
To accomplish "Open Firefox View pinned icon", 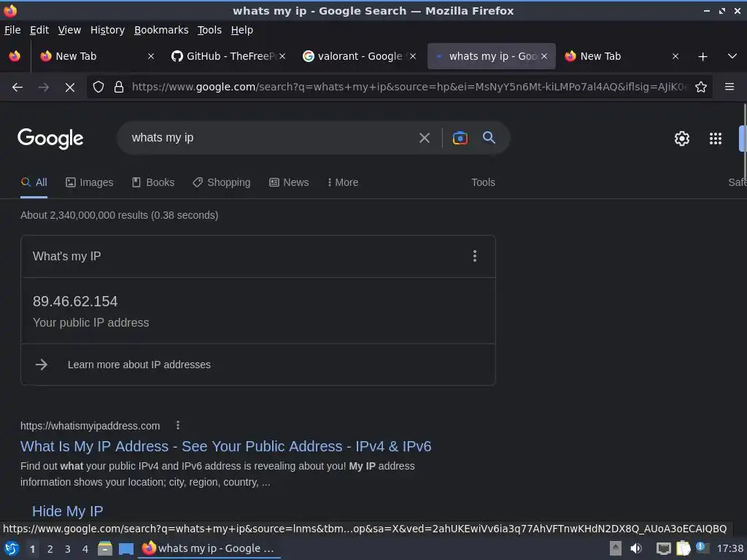I will [x=15, y=56].
